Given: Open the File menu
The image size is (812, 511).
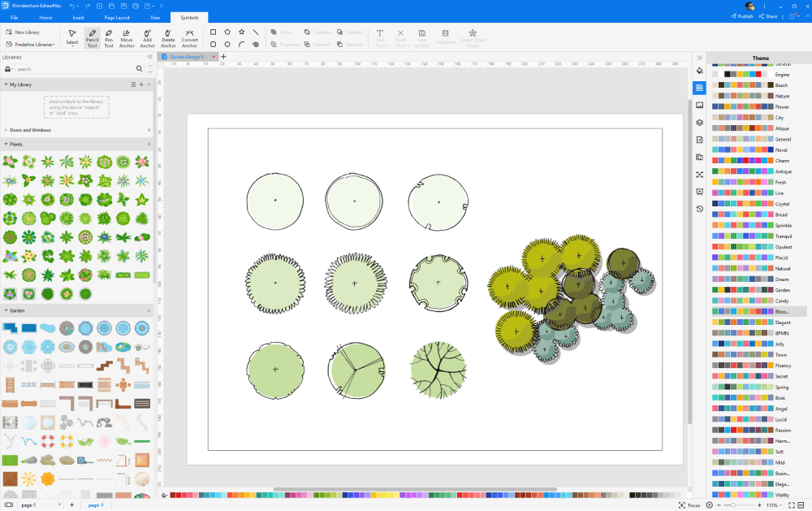Looking at the screenshot, I should [x=14, y=18].
